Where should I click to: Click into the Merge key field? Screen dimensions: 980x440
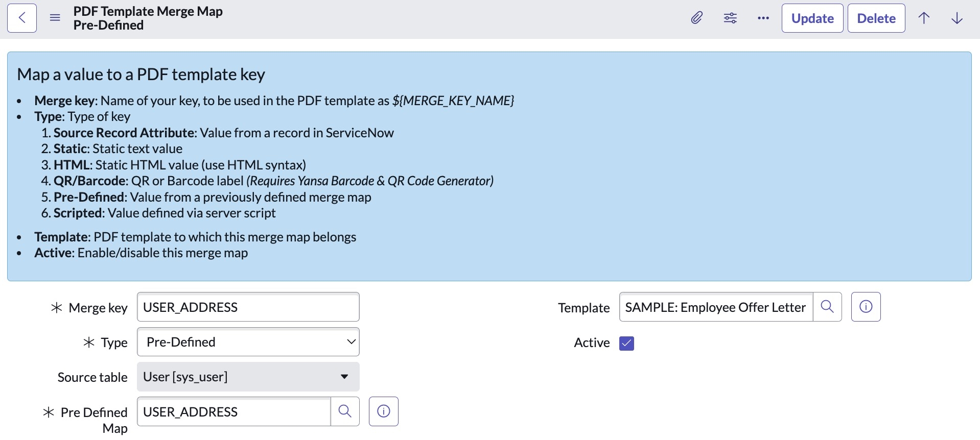pos(248,307)
